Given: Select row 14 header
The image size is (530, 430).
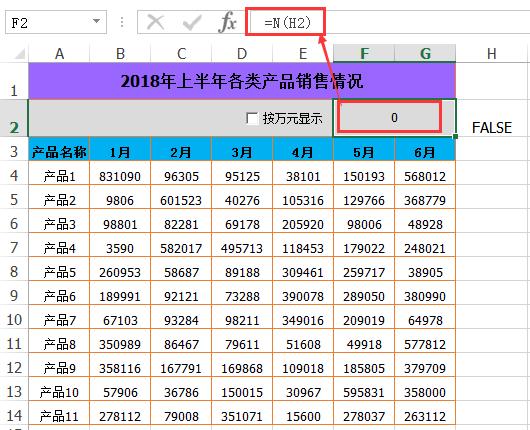Looking at the screenshot, I should (14, 413).
